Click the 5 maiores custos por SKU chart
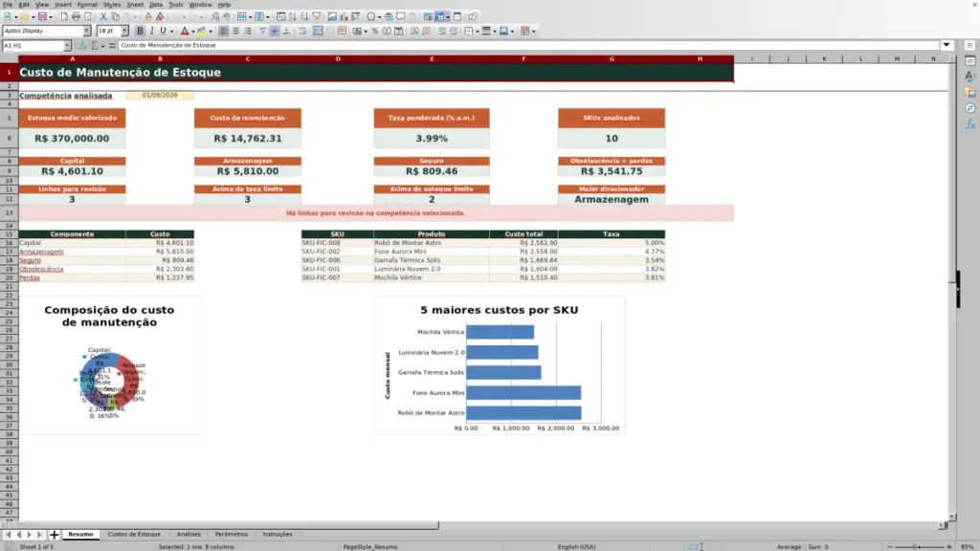 tap(500, 365)
